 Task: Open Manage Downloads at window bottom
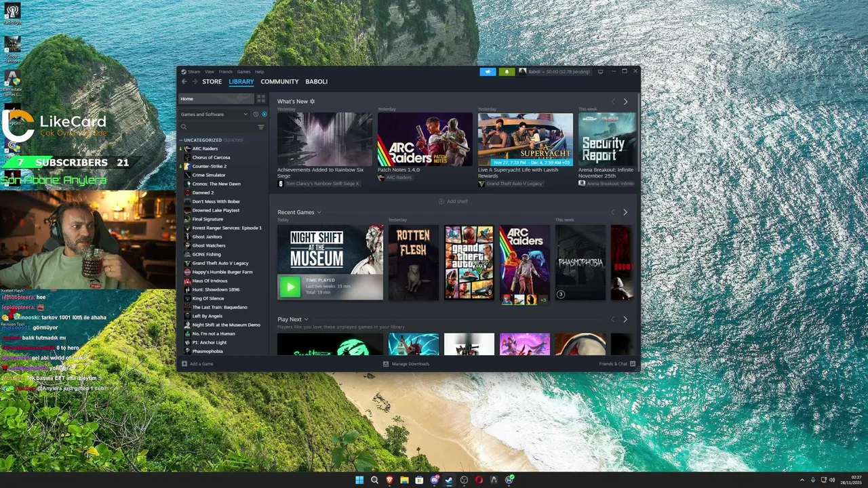(x=406, y=364)
